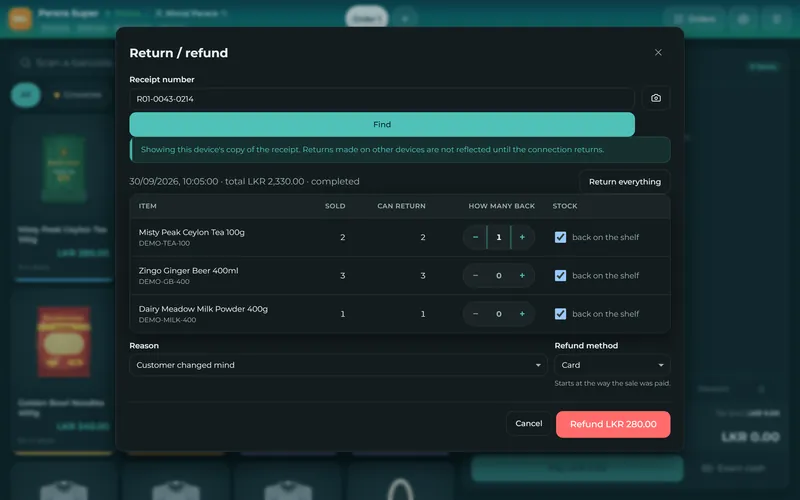Uncheck back on the shelf for Dairy Meadow Milk
The height and width of the screenshot is (500, 800).
(x=560, y=314)
